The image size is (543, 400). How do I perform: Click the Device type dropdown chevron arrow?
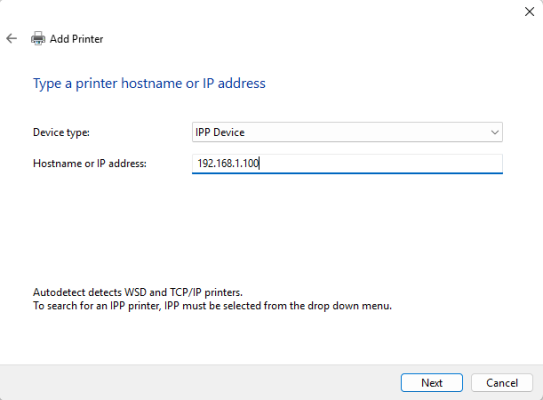pyautogui.click(x=495, y=132)
